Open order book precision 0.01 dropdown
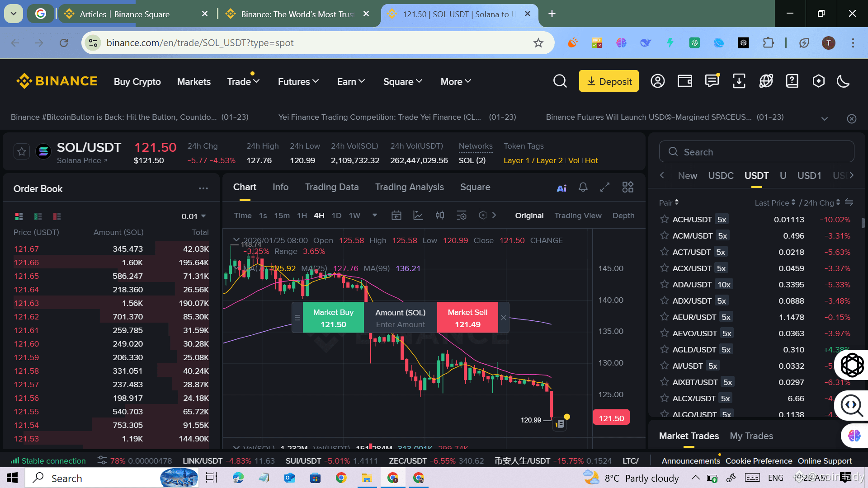The height and width of the screenshot is (488, 868). tap(194, 216)
